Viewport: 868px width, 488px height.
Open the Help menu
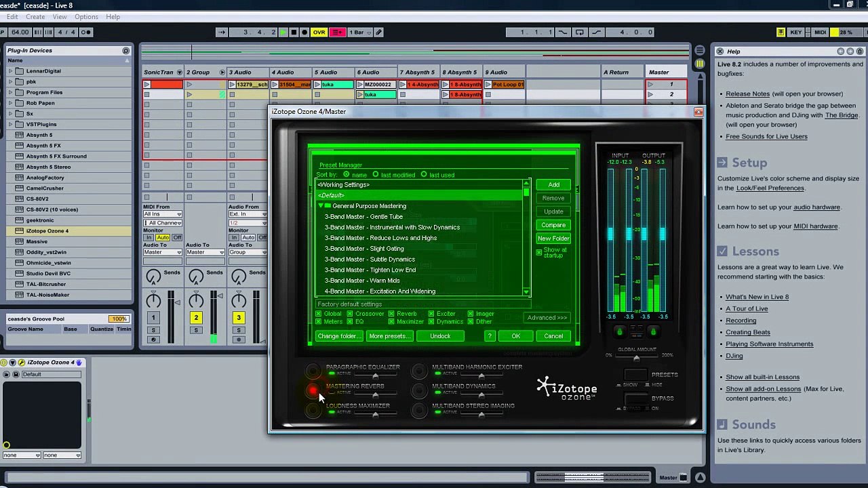click(113, 17)
